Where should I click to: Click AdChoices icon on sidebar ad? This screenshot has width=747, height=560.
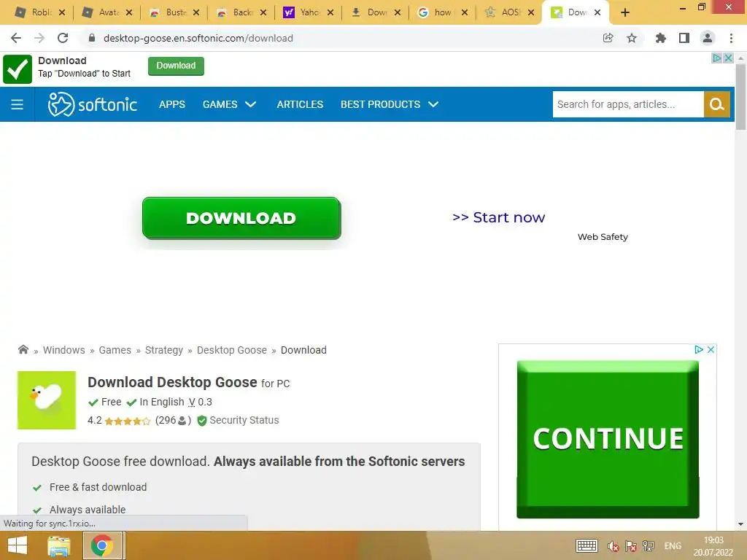698,349
